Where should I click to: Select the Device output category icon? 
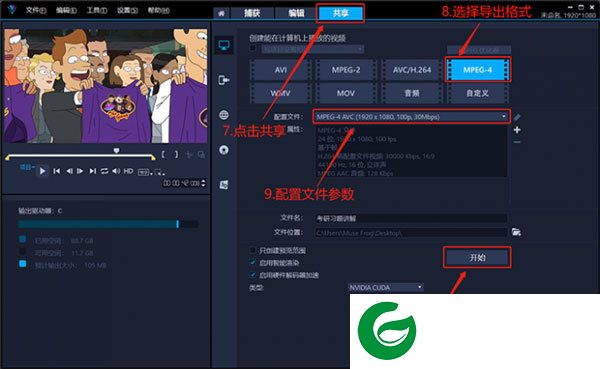(224, 80)
